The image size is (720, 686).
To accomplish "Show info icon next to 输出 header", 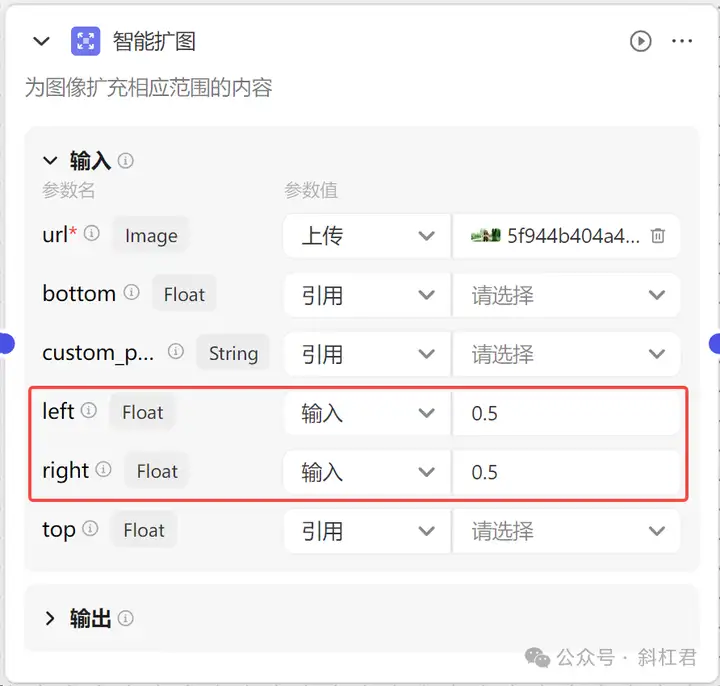I will pos(125,618).
